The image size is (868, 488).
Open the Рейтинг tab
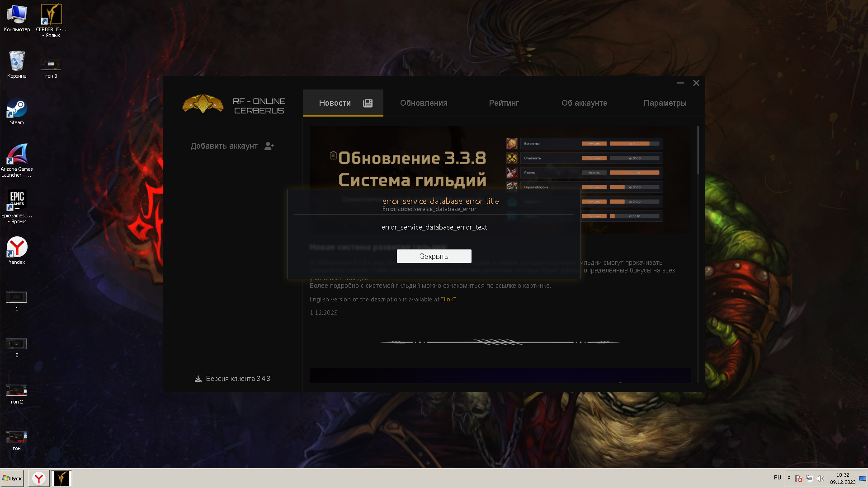click(x=504, y=103)
